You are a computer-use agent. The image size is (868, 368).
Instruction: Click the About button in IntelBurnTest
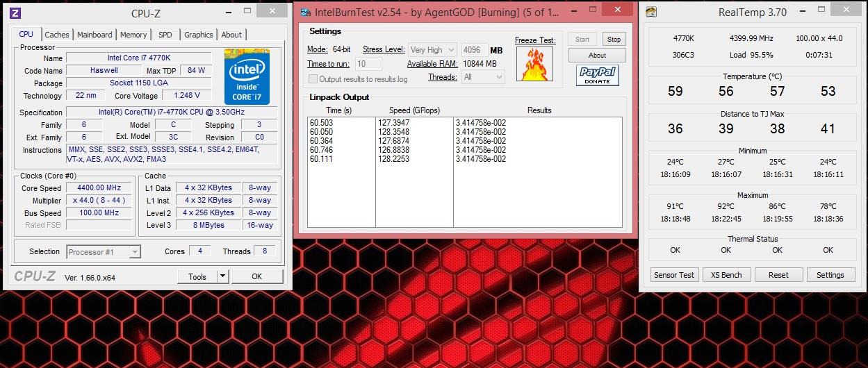click(597, 56)
